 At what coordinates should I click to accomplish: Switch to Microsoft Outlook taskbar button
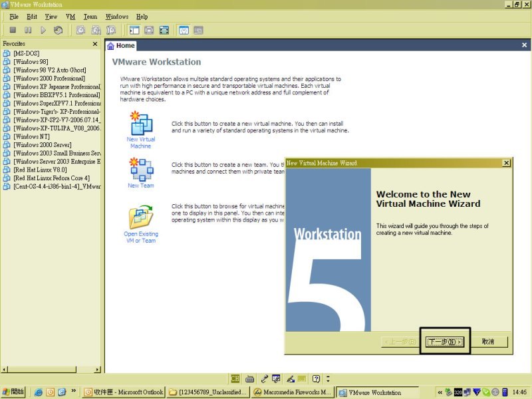tap(124, 392)
